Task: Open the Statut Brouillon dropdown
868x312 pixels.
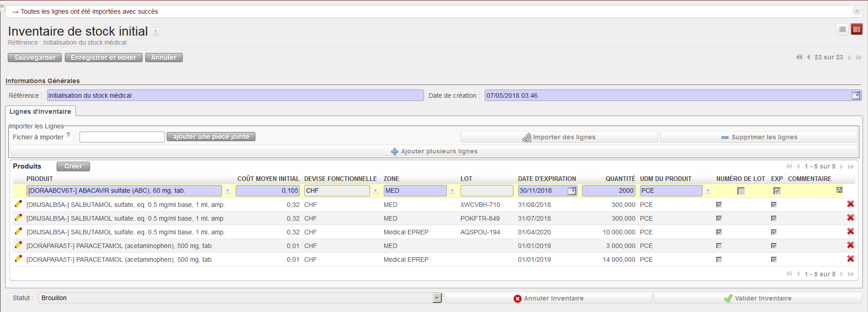Action: pos(437,298)
